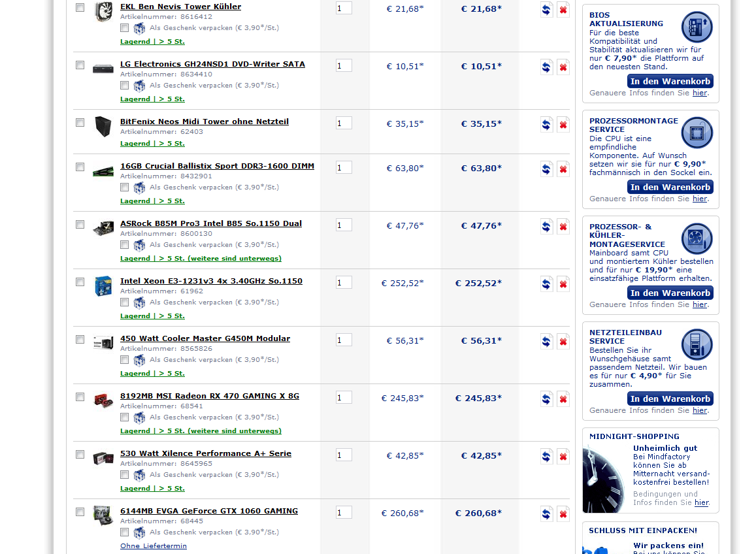Open 'hier' link in Midnight-Shopping box
756x554 pixels.
tap(702, 502)
